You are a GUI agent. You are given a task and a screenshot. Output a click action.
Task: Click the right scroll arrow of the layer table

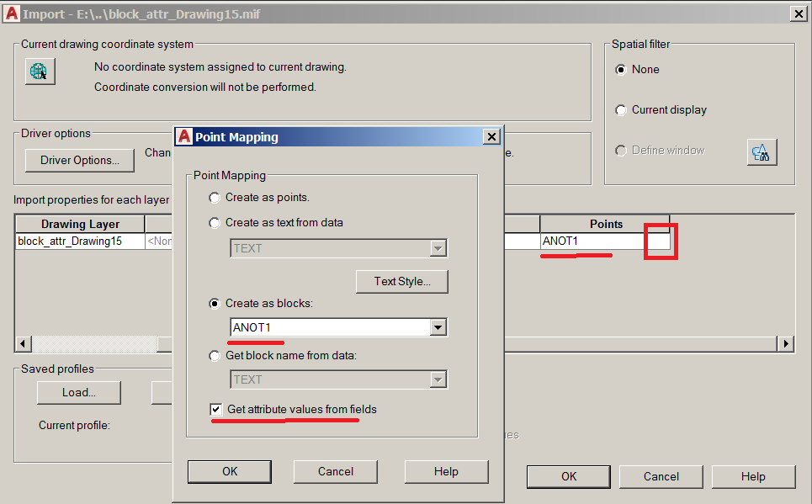[786, 344]
